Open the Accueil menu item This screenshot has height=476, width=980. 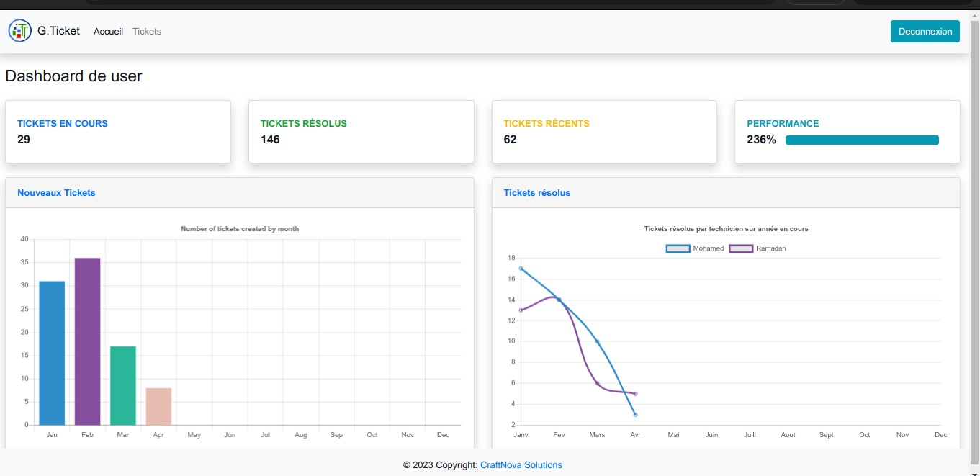(x=108, y=32)
